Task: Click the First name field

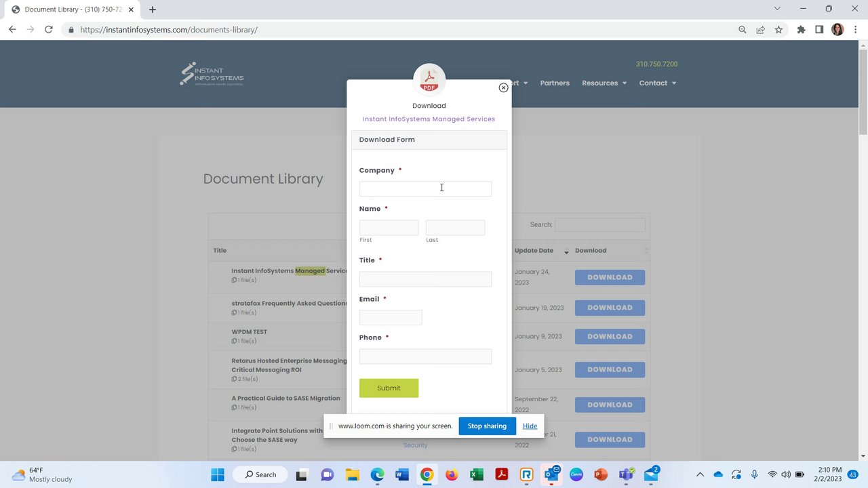Action: pos(389,228)
